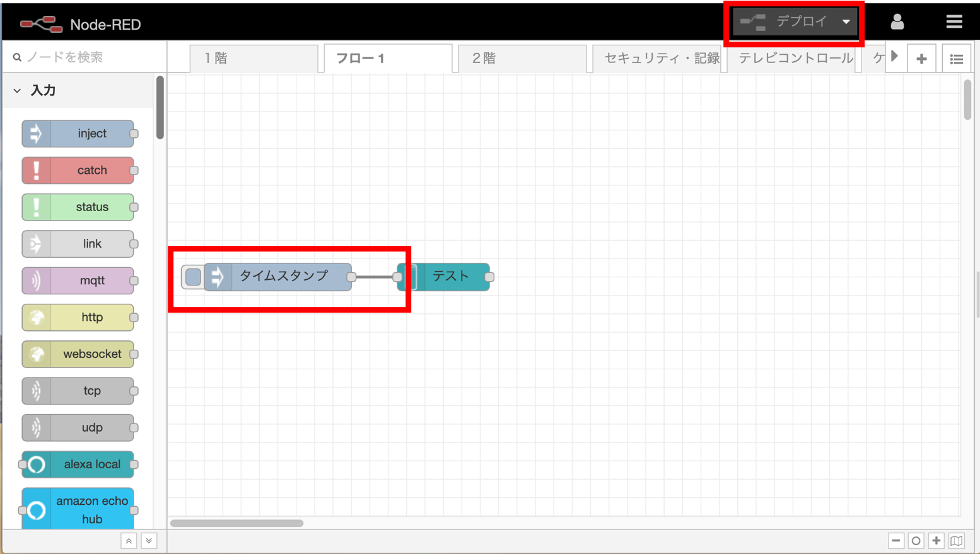Choose the http node from the palette
Viewport: 980px width, 554px height.
tap(78, 317)
